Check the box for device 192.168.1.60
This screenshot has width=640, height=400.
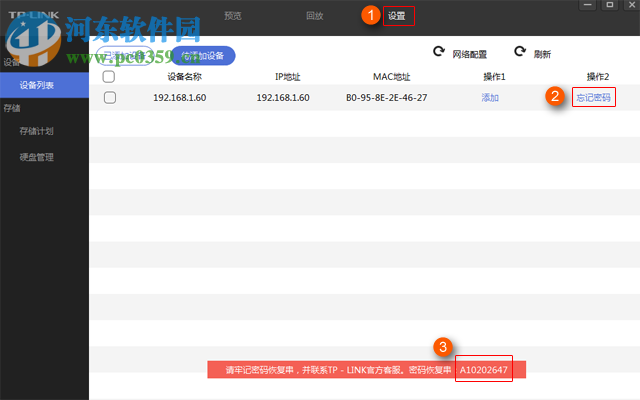110,98
